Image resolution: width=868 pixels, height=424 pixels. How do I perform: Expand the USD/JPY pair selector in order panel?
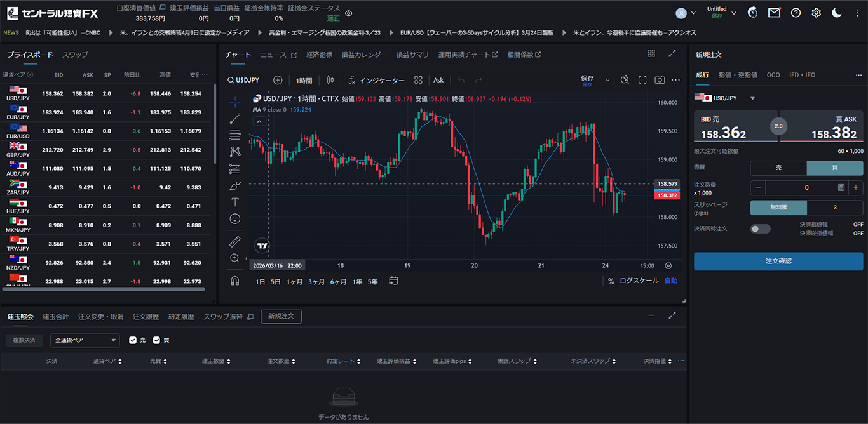[752, 98]
